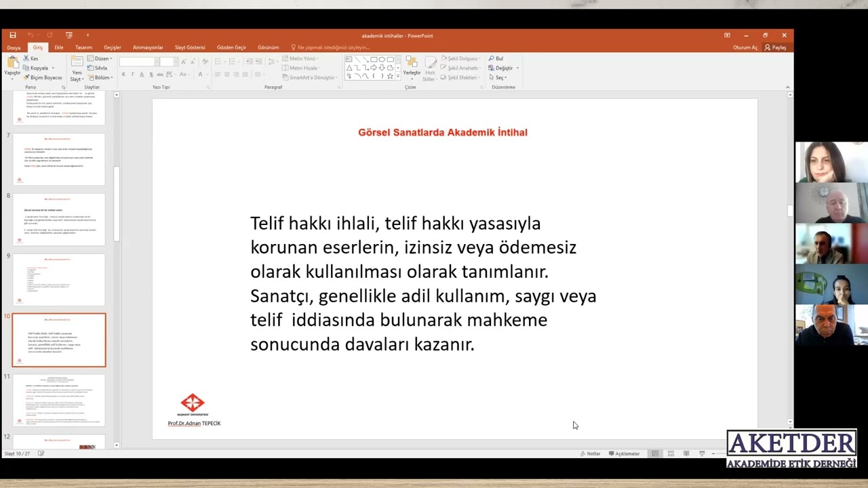Viewport: 868px width, 488px height.
Task: Increase font size with the large A icon
Action: click(x=184, y=62)
